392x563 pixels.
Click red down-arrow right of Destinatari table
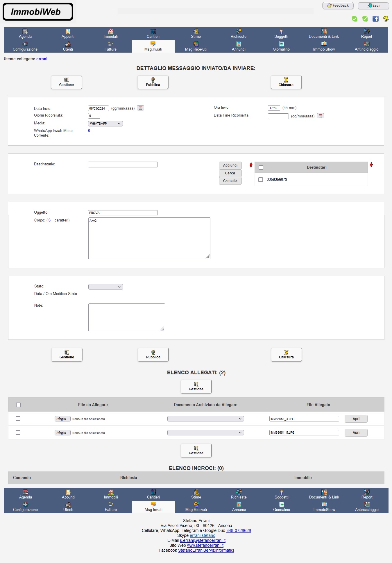(x=371, y=165)
